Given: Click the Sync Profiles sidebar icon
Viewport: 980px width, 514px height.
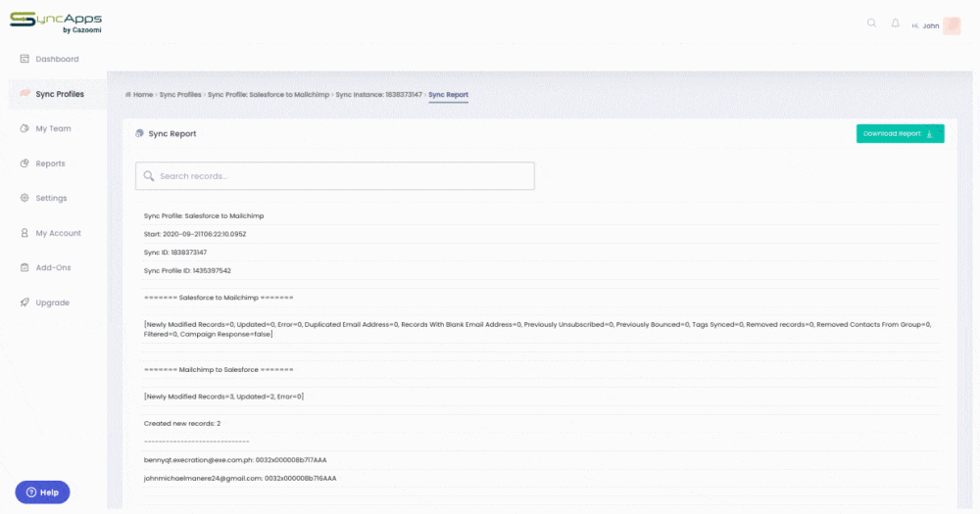Looking at the screenshot, I should (x=24, y=94).
